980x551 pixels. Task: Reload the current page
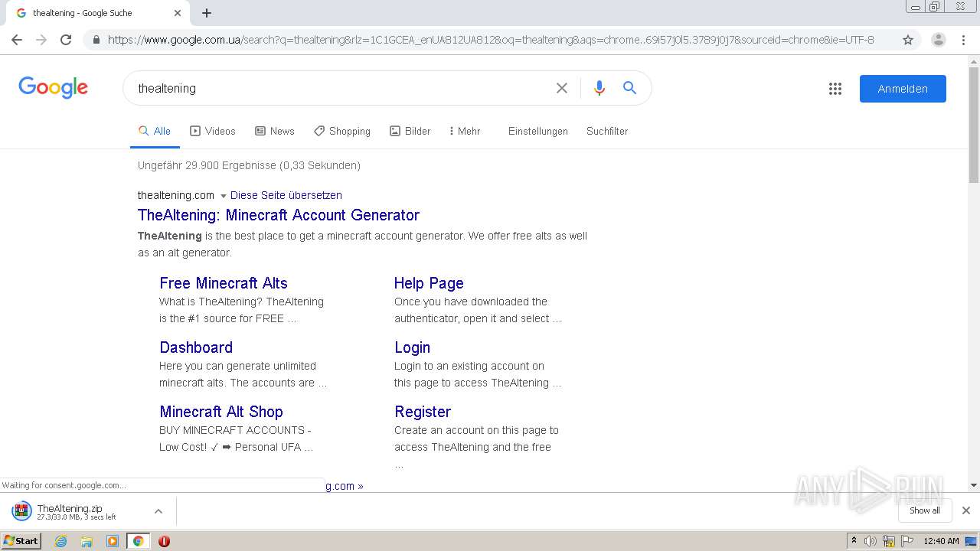[x=66, y=40]
